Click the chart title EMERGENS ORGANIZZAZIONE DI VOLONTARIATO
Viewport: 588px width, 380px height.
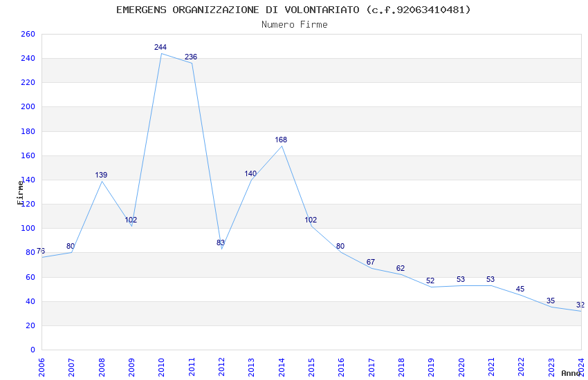293,10
